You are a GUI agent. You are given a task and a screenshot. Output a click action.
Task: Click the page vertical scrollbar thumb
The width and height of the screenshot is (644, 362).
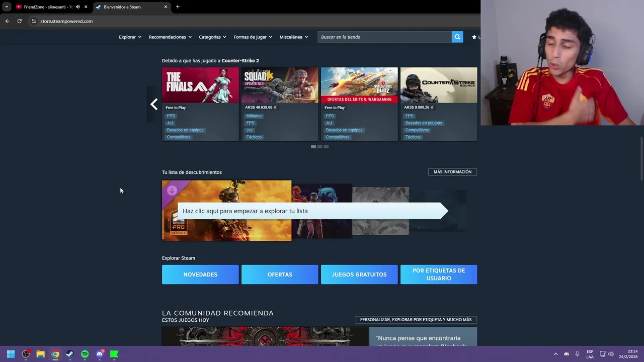click(641, 158)
